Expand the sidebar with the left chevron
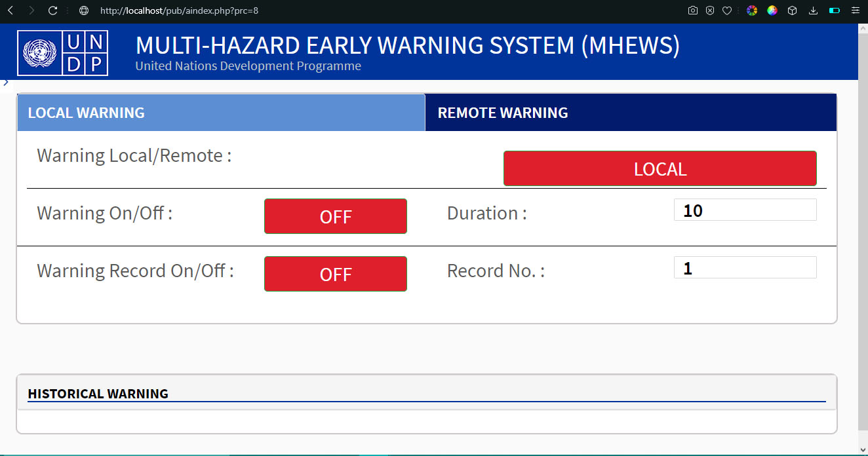Image resolution: width=868 pixels, height=456 pixels. [x=6, y=83]
